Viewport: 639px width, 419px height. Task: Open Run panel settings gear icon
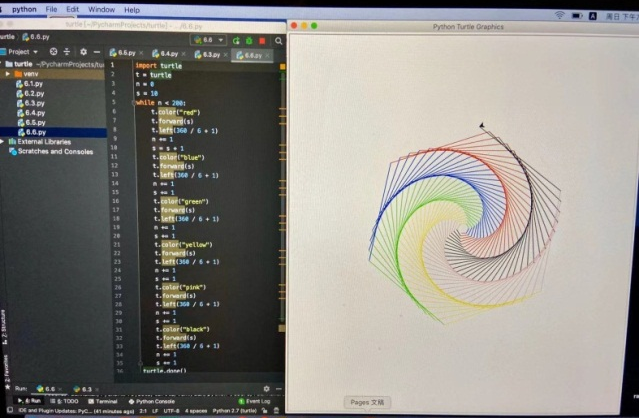coord(266,388)
